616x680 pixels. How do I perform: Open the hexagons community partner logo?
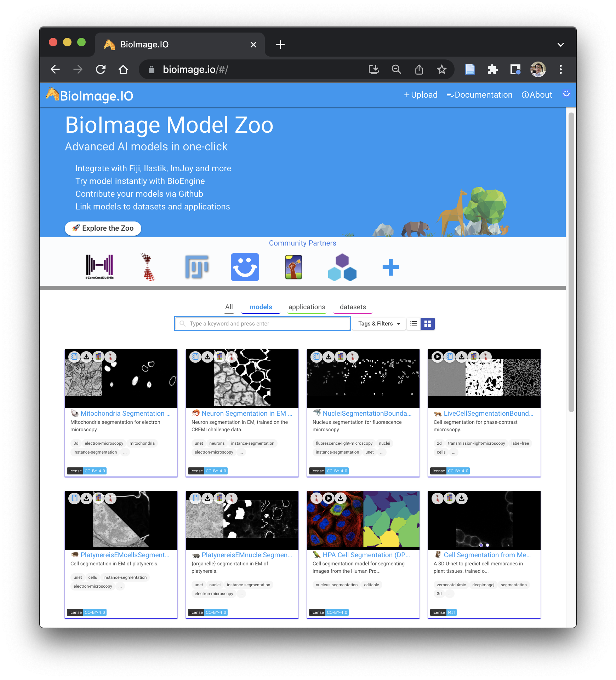(342, 267)
